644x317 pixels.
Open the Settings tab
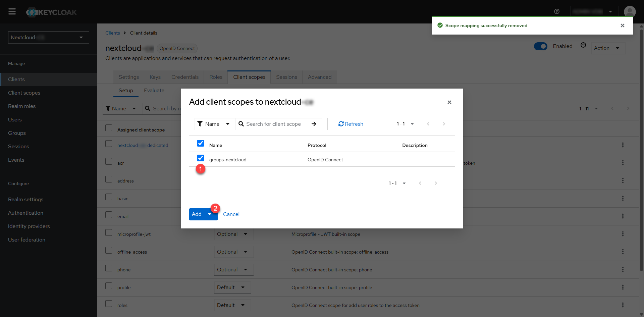[x=128, y=77]
